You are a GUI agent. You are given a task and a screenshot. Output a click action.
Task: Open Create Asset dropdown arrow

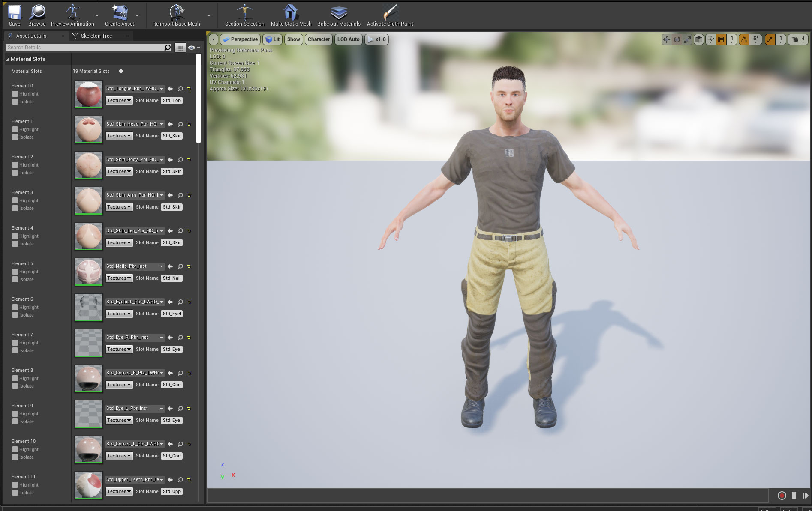pyautogui.click(x=137, y=15)
